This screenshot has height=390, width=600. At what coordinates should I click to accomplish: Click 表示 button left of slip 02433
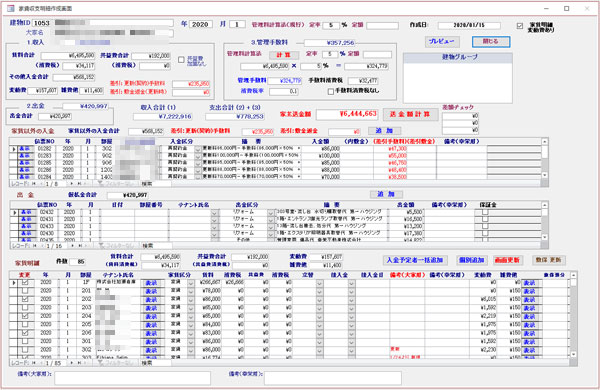[26, 226]
